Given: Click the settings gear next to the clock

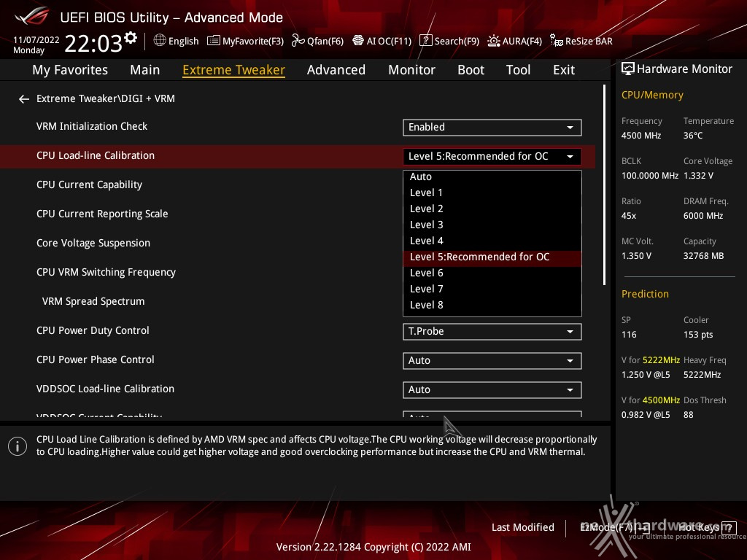Looking at the screenshot, I should [131, 38].
